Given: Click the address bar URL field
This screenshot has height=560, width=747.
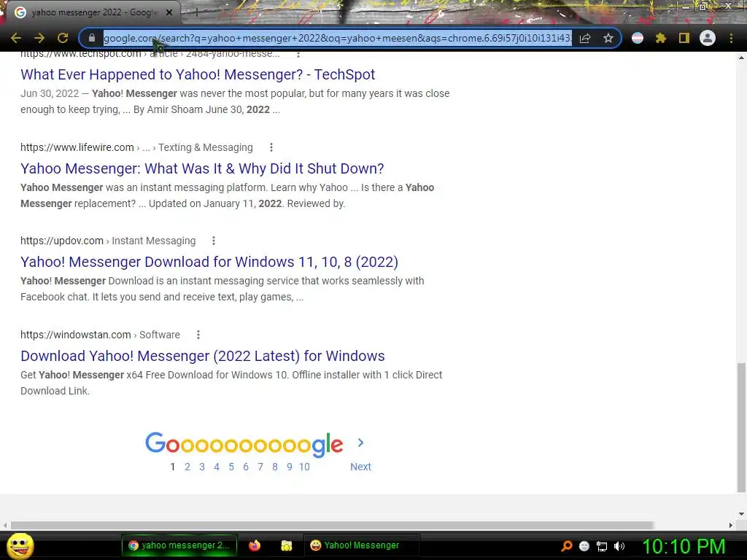Looking at the screenshot, I should (337, 38).
